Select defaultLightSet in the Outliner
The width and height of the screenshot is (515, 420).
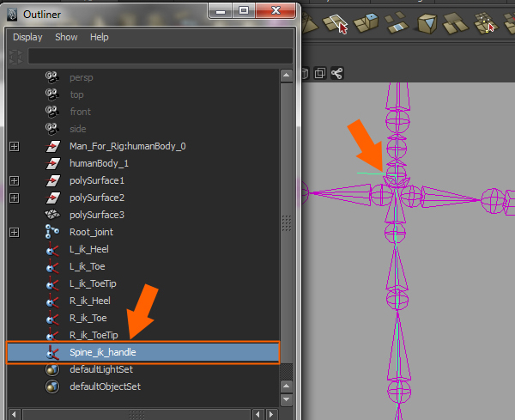click(101, 369)
